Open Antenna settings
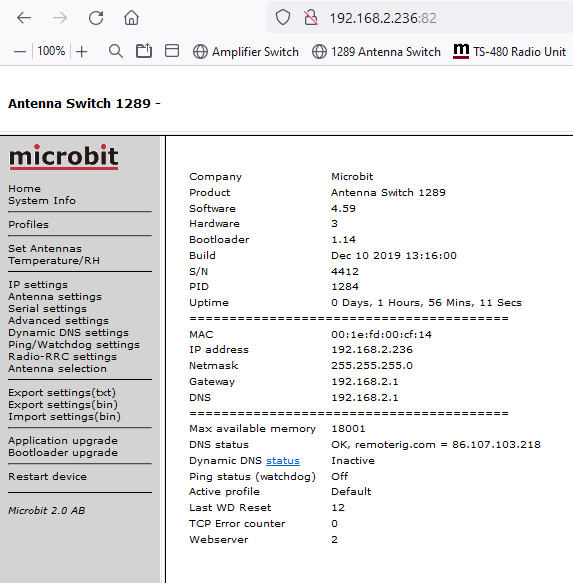The width and height of the screenshot is (573, 583). pyautogui.click(x=55, y=296)
